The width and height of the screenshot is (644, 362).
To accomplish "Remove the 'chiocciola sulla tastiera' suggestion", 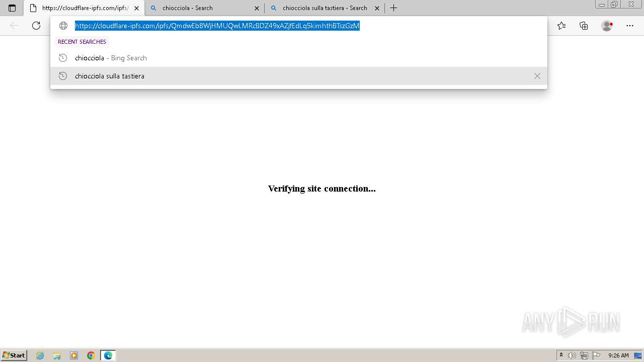I will [537, 76].
